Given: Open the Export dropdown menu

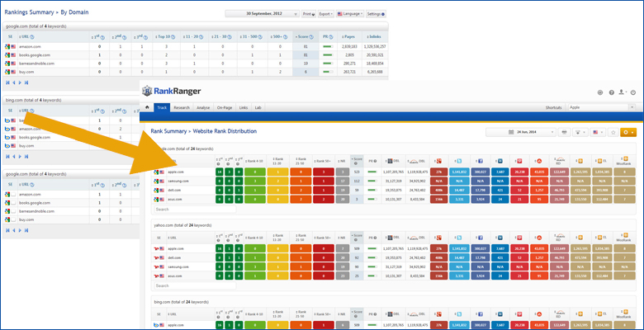Looking at the screenshot, I should point(325,14).
